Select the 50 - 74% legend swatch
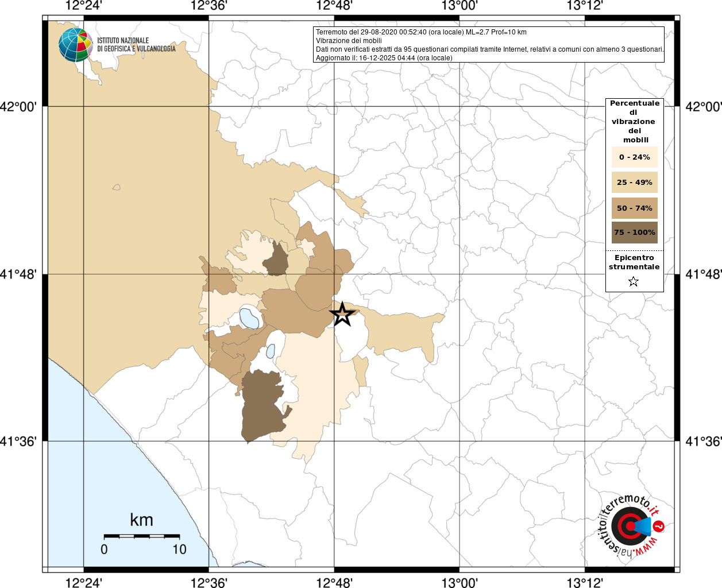This screenshot has height=588, width=722. tap(634, 208)
